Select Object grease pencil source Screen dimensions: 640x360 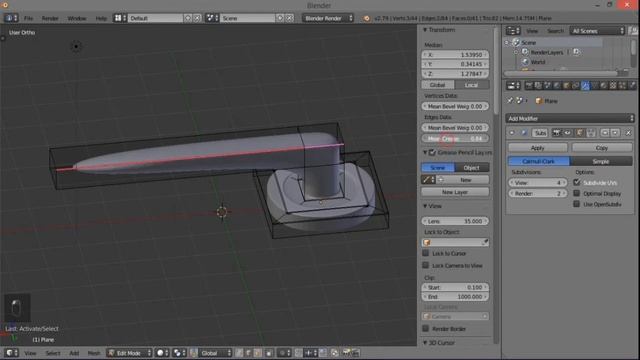tap(472, 168)
